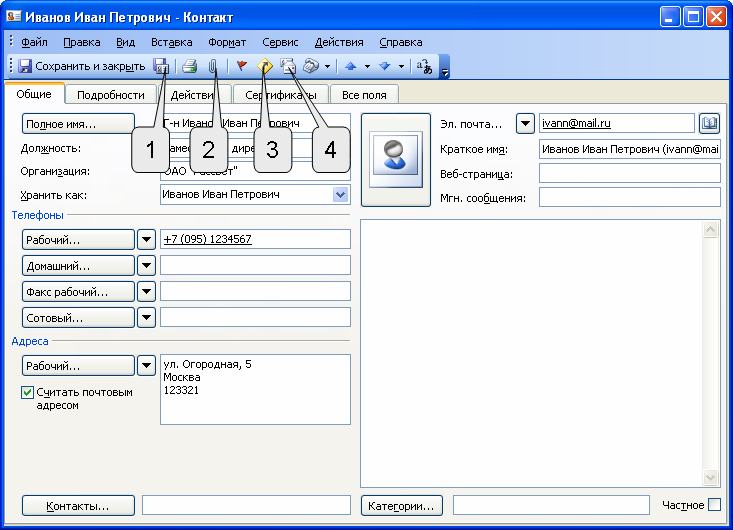Viewport: 733px width, 530px height.
Task: Click Save and Close toolbar button
Action: click(82, 66)
